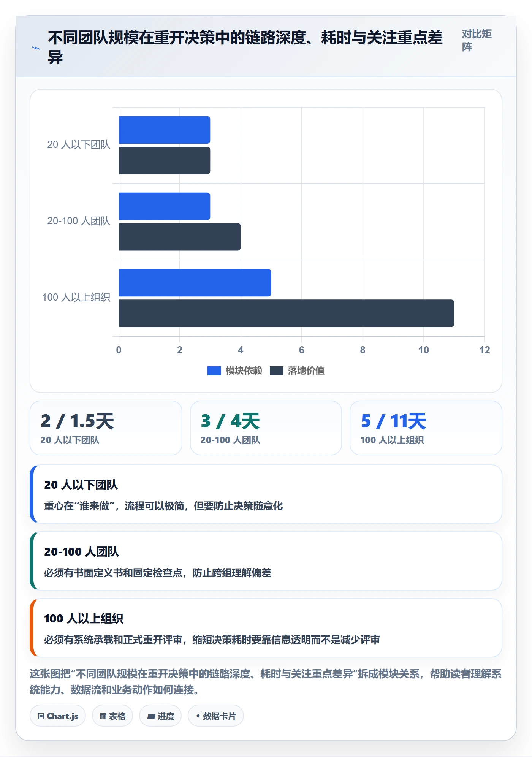532x757 pixels.
Task: Toggle the 落地价值 legend color box
Action: (277, 371)
